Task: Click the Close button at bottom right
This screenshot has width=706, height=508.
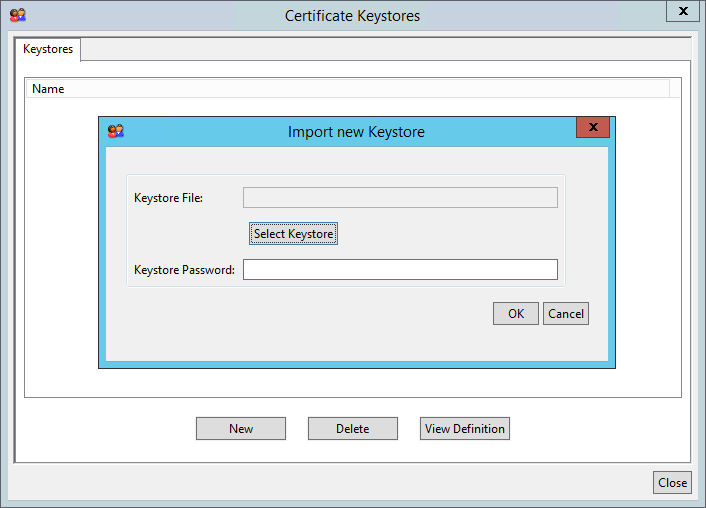Action: click(x=672, y=483)
